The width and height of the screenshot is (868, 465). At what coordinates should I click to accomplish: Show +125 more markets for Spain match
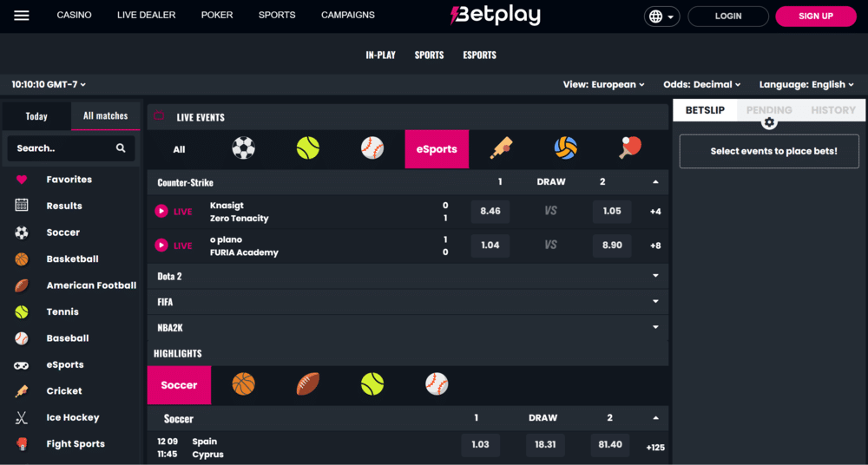click(x=655, y=448)
